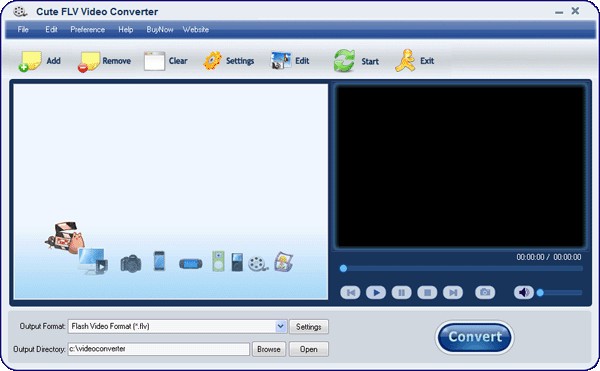600x371 pixels.
Task: Play the preview video
Action: [376, 293]
